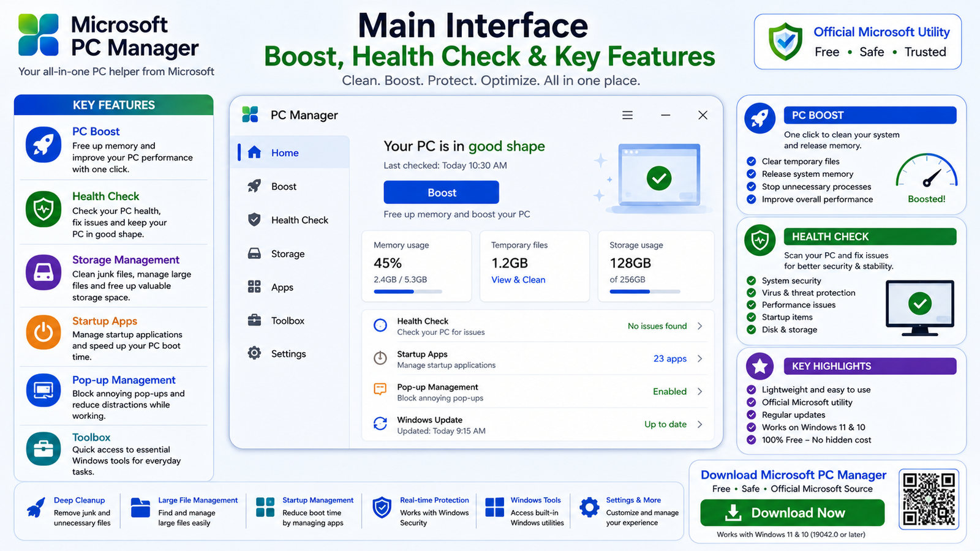Click the Settings gear icon in sidebar
980x551 pixels.
point(254,353)
